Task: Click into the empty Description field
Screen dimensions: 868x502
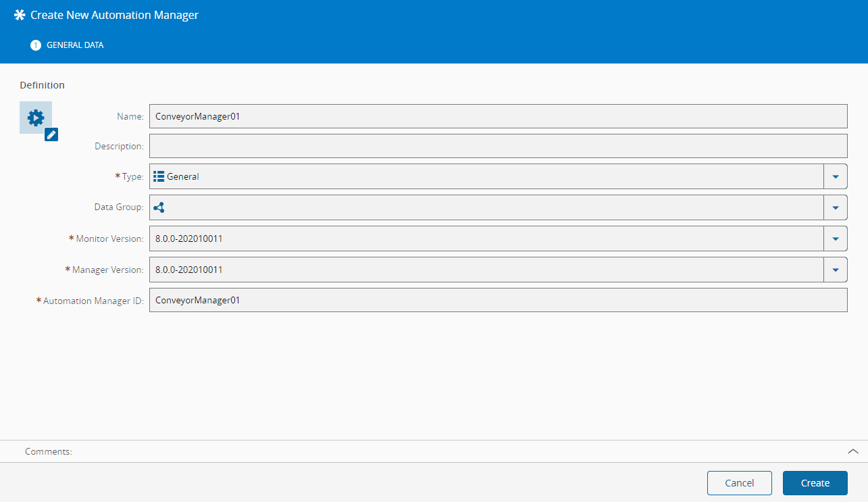Action: point(498,146)
